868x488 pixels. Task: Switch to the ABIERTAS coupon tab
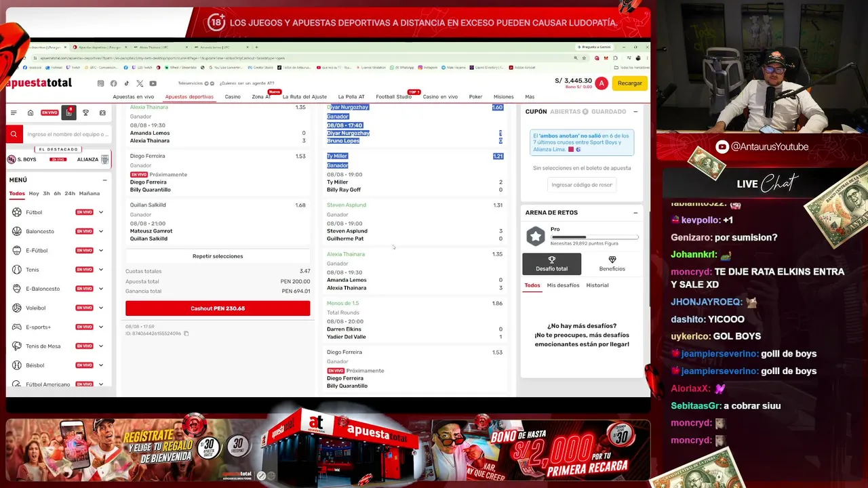[568, 111]
